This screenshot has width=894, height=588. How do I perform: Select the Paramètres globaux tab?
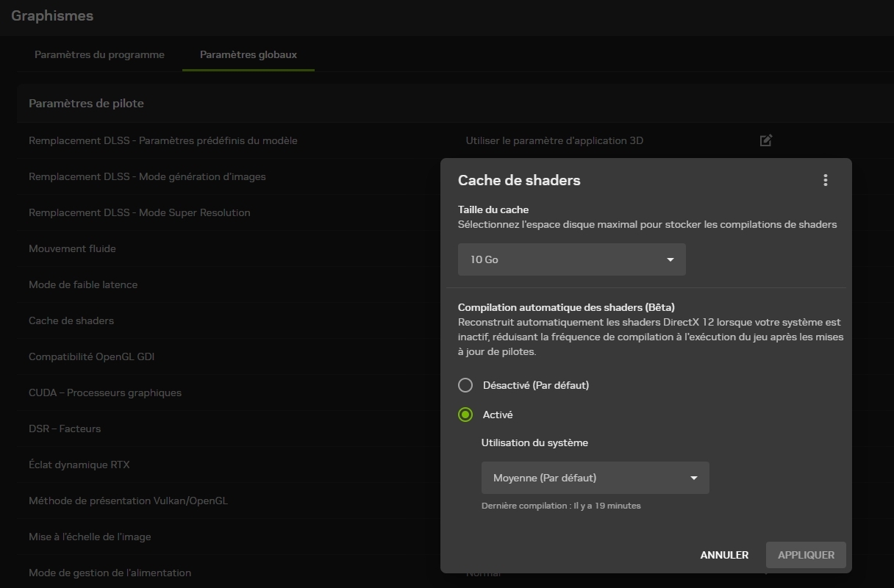tap(248, 55)
